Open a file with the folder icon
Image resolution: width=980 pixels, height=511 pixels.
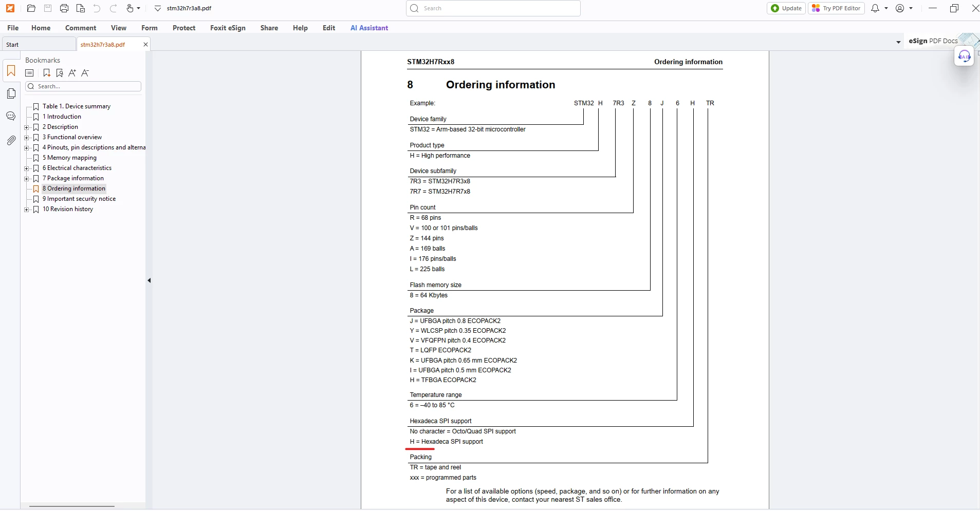(31, 8)
